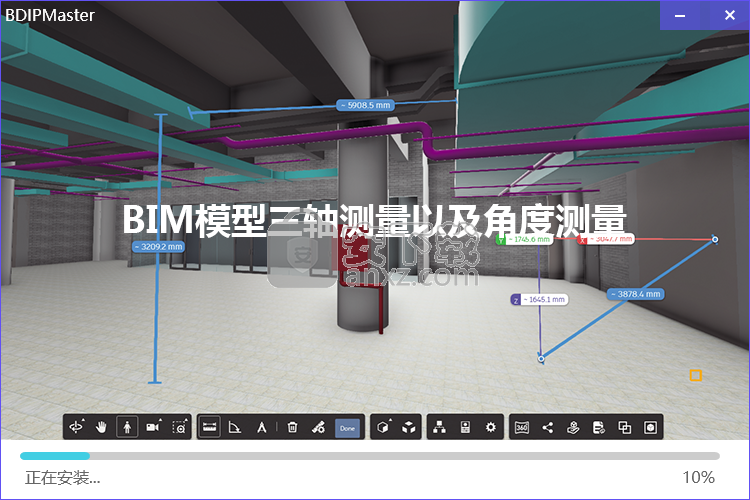
Task: Click the lower measurement endpoint marker
Action: point(541,358)
